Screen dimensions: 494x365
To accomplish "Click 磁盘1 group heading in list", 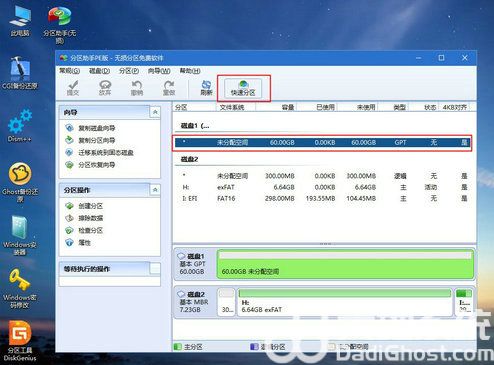I will pos(195,126).
